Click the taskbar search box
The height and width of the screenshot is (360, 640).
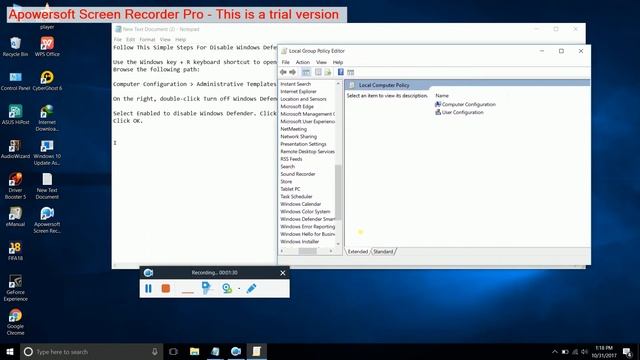[x=91, y=351]
